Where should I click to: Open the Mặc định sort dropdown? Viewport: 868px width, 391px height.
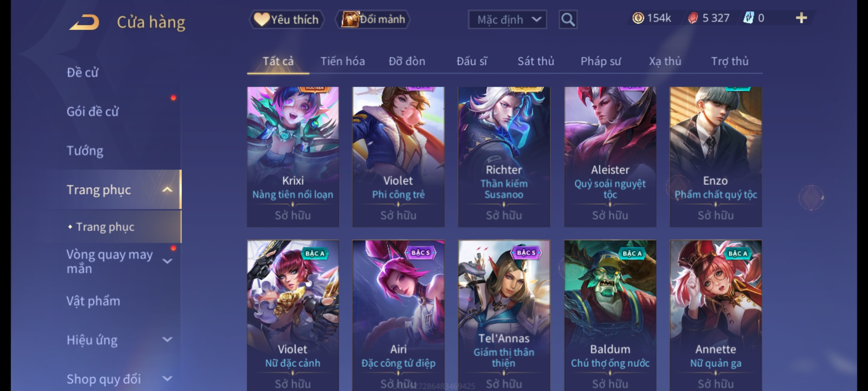coord(507,20)
